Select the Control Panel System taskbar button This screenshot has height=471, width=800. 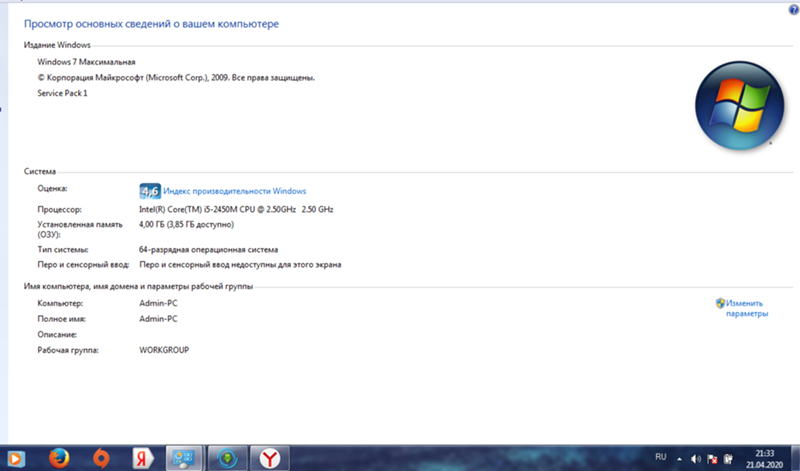(184, 458)
